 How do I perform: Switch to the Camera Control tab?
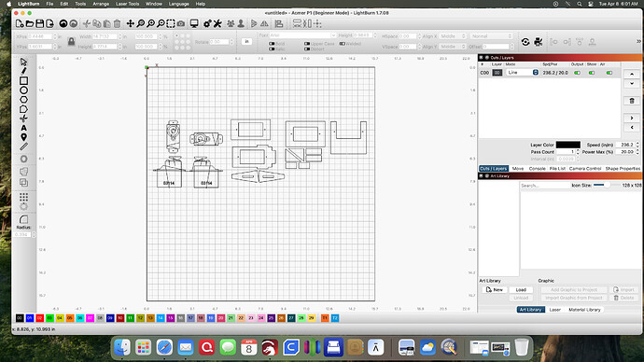[x=585, y=169]
